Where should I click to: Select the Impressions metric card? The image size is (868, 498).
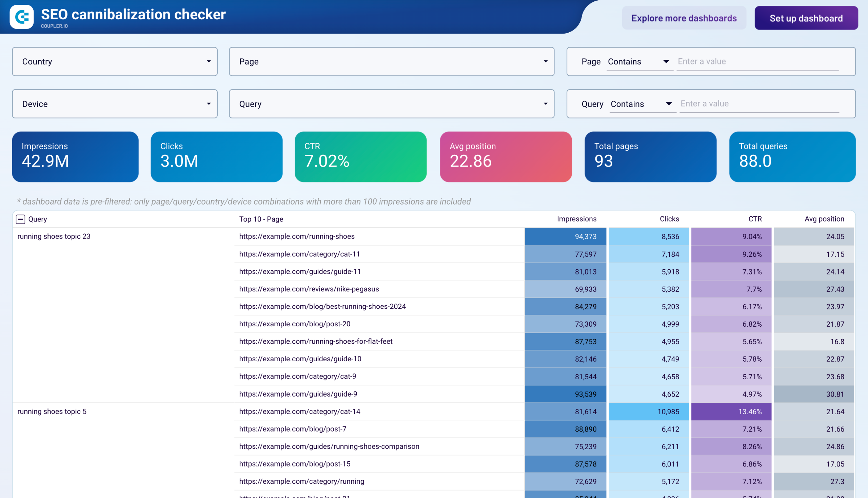pos(75,157)
